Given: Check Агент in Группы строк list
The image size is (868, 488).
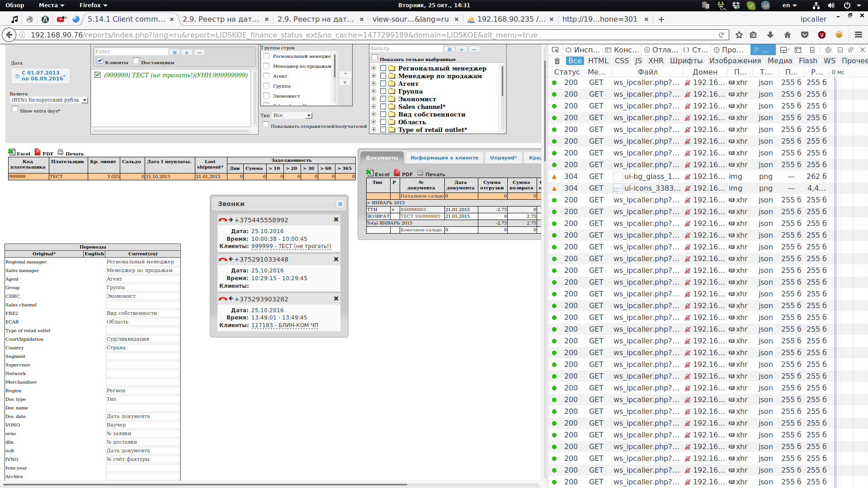Looking at the screenshot, I should point(266,76).
